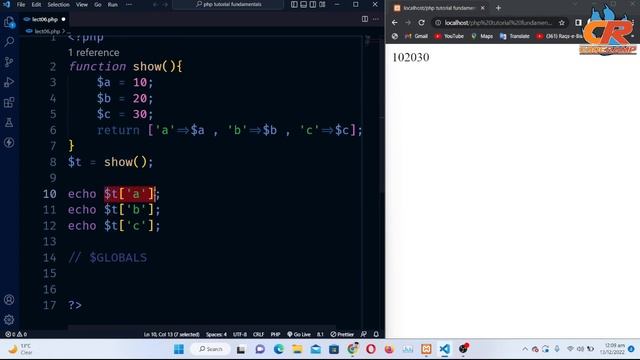Image resolution: width=640 pixels, height=360 pixels.
Task: Open the Customize Layout icon
Action: [322, 4]
